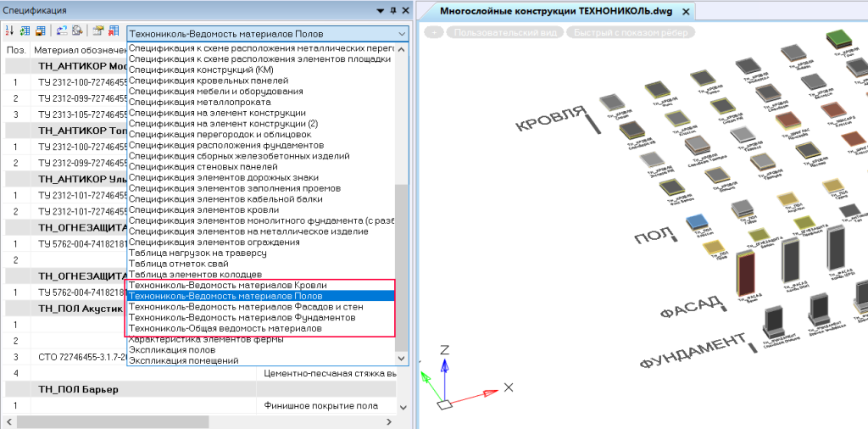Choose Таблица элементов колодцев

click(x=261, y=275)
